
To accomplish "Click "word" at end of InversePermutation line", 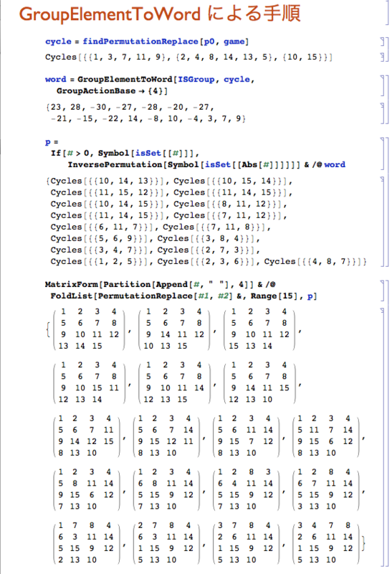I will tap(335, 165).
